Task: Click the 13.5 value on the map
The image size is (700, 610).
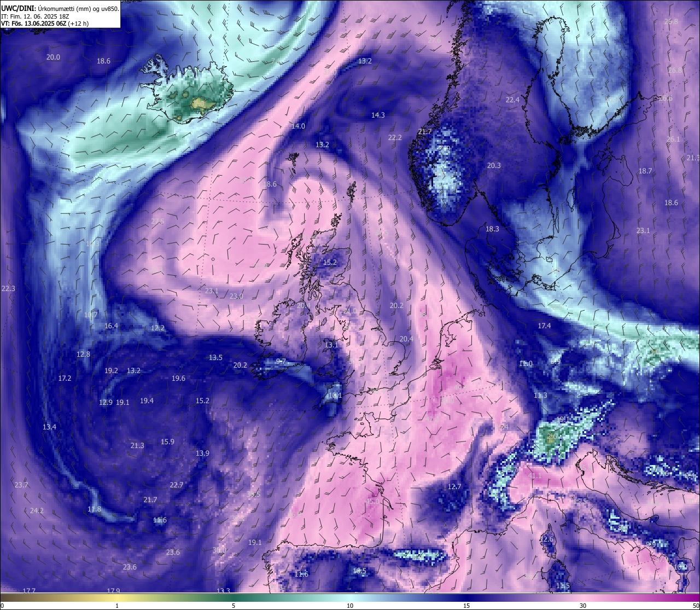Action: (x=215, y=358)
